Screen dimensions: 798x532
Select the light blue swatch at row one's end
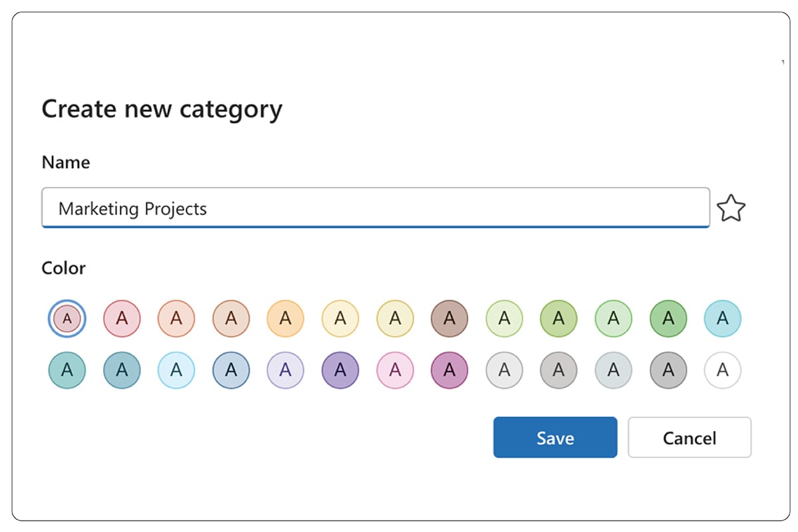click(x=722, y=319)
